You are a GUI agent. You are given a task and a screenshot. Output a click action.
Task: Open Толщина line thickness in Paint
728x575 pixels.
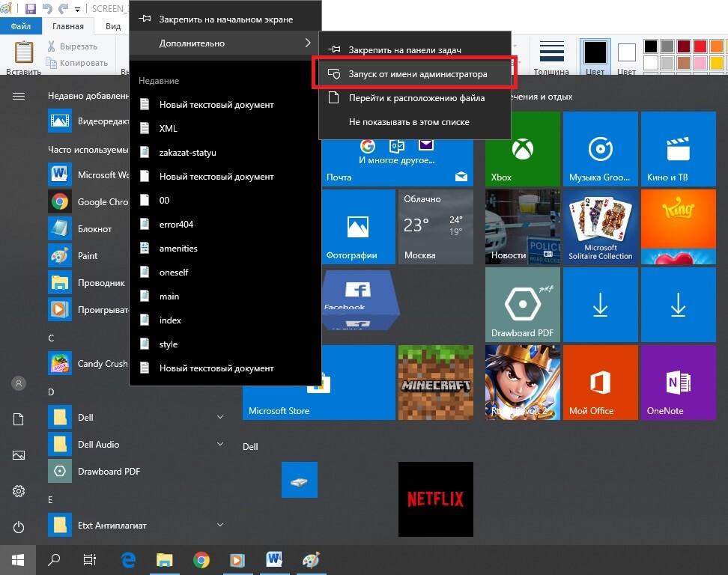551,58
